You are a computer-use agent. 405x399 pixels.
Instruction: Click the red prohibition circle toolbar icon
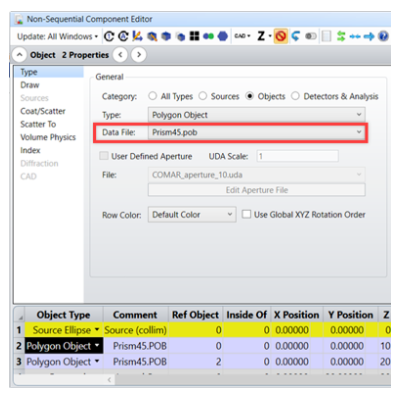coord(281,36)
